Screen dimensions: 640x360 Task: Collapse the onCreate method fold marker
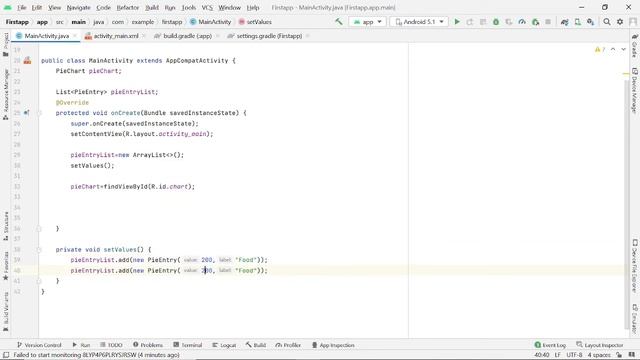point(39,113)
